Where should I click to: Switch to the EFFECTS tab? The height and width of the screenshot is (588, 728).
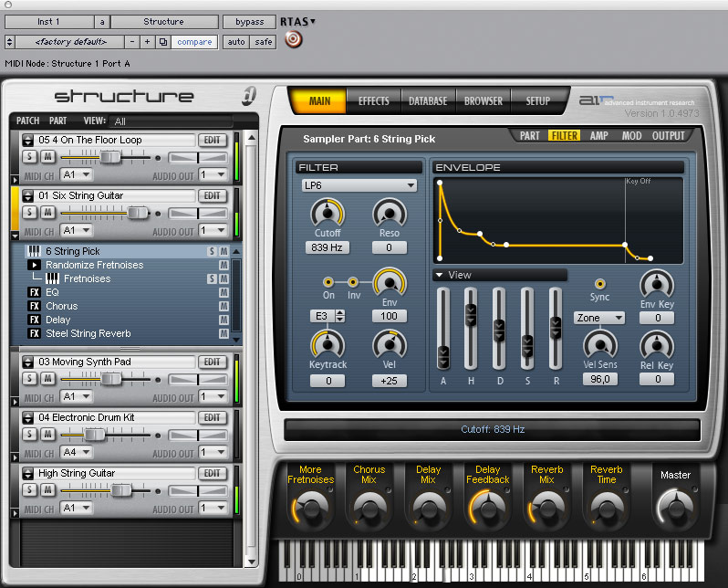pyautogui.click(x=373, y=100)
